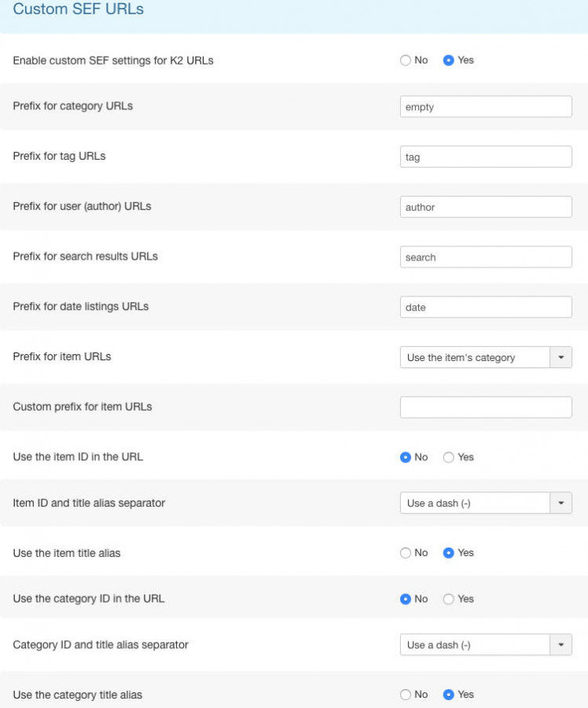This screenshot has height=708, width=588.
Task: Select No for Use the item ID in the URL
Action: 406,457
